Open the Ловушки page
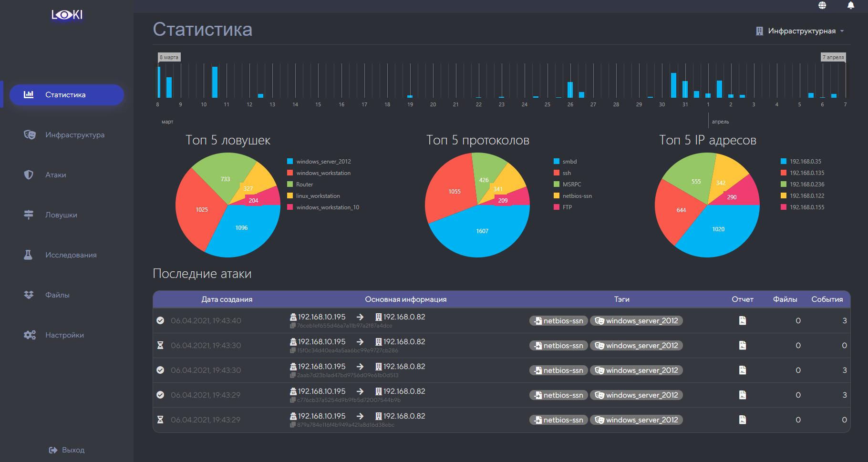The image size is (868, 462). 61,215
